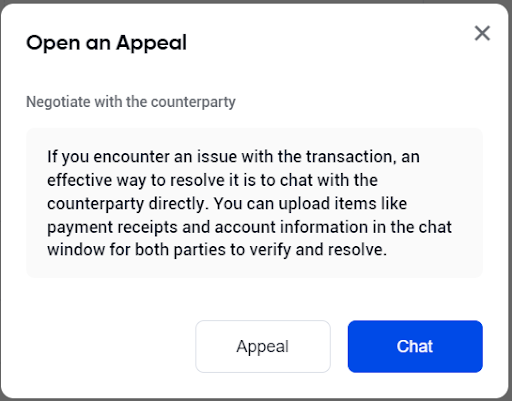
Task: Click the line starting 'payment receipts and account'
Action: coord(249,227)
